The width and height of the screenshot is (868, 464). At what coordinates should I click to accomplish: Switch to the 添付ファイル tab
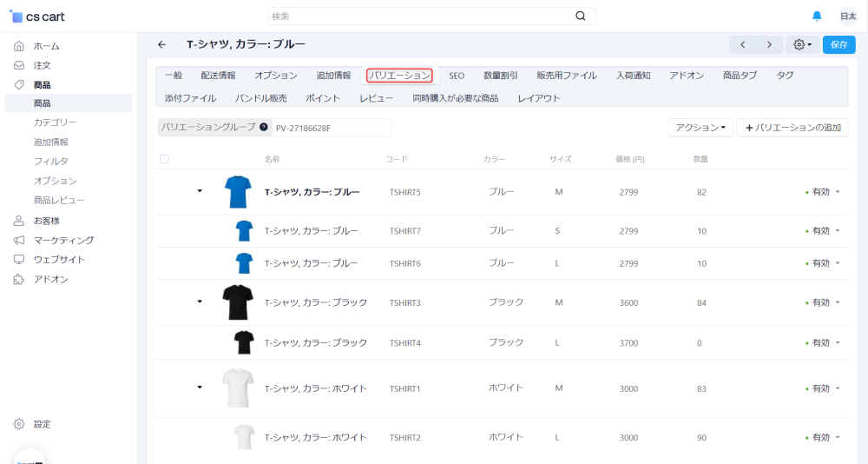190,98
